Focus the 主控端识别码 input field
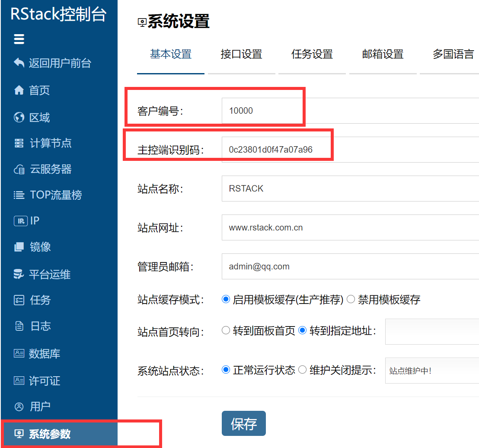The image size is (479, 448). coord(351,150)
